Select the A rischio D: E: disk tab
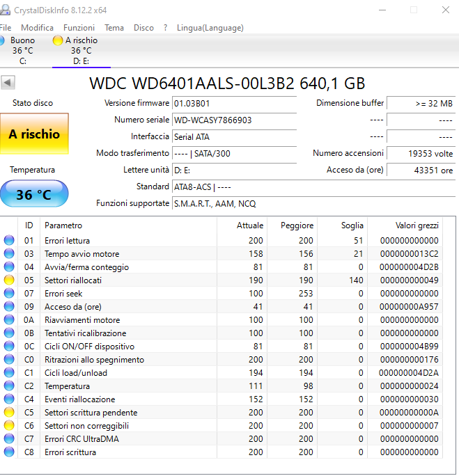Viewport: 459px width, 476px height. pos(81,50)
